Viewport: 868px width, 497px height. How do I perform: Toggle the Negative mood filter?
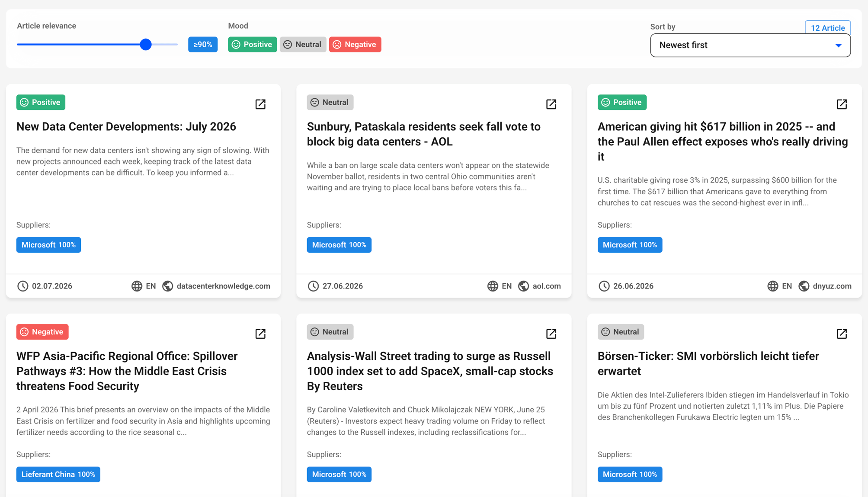pos(355,45)
